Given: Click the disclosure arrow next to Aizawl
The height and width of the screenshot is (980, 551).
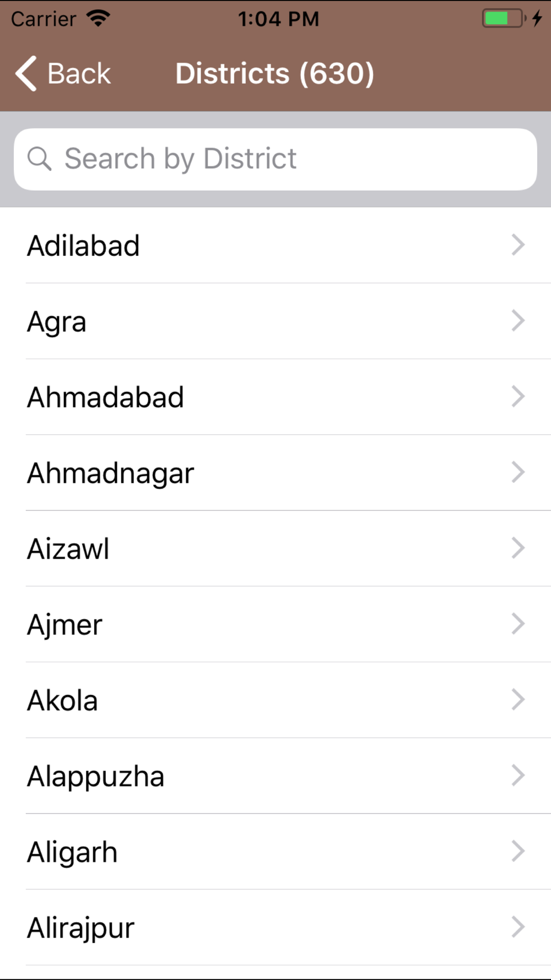Looking at the screenshot, I should (518, 548).
